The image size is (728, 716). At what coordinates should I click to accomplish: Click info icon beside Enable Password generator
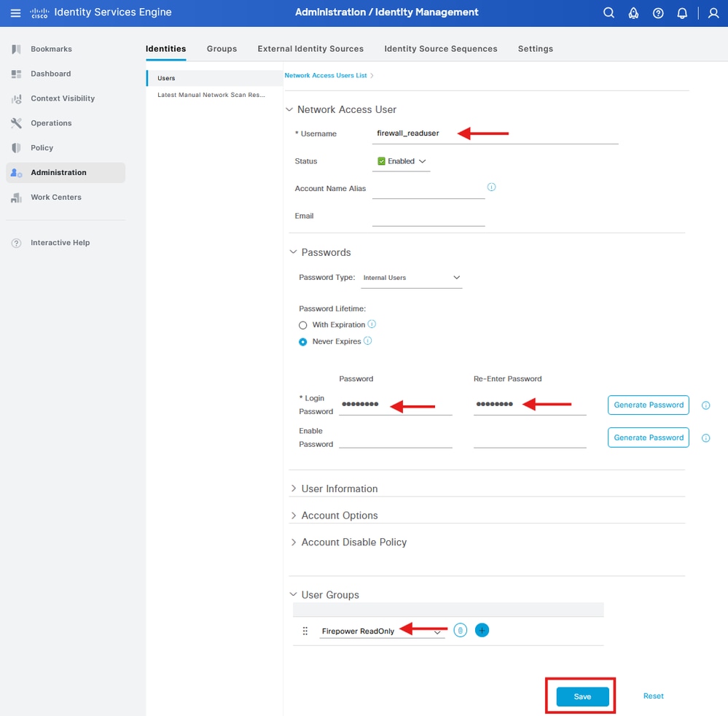[705, 437]
